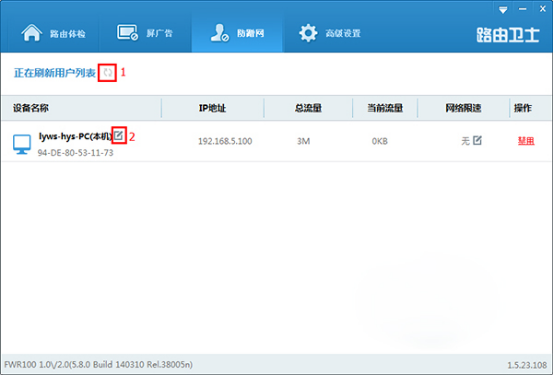The image size is (554, 376).
Task: Click the 当前流量 column header
Action: click(385, 108)
